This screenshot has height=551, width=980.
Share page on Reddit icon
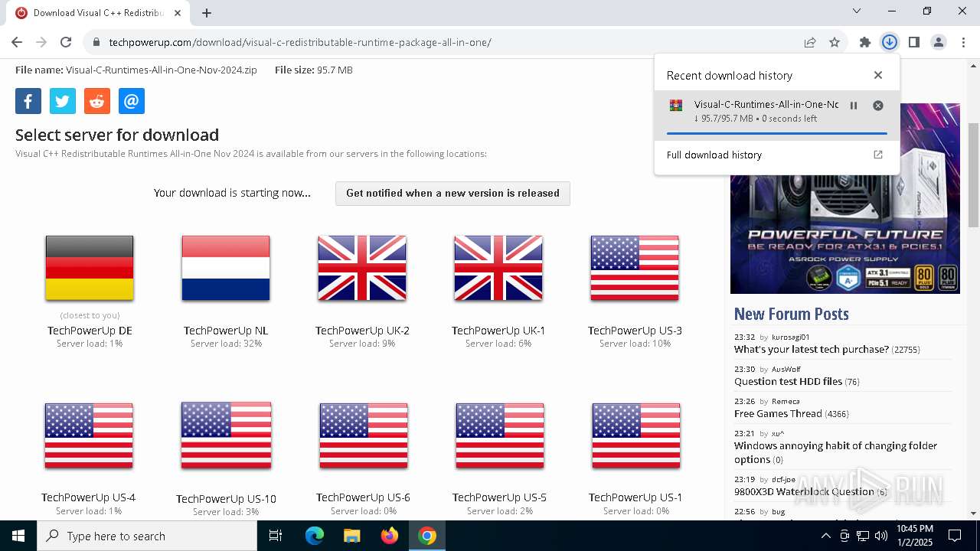point(97,101)
